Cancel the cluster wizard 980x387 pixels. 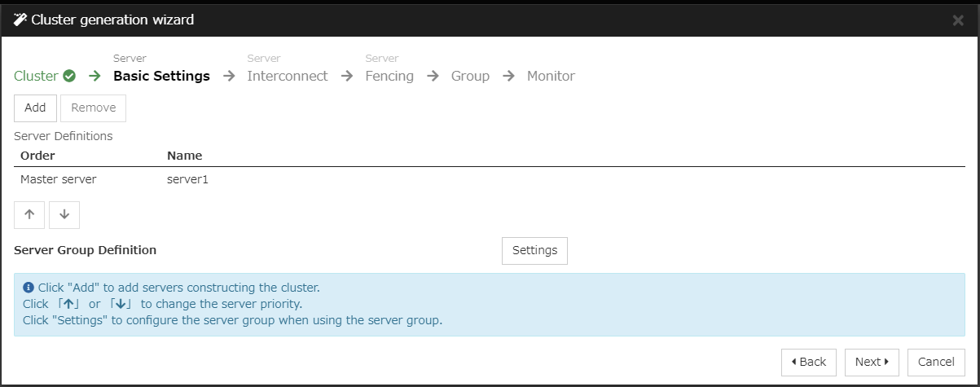pyautogui.click(x=936, y=362)
